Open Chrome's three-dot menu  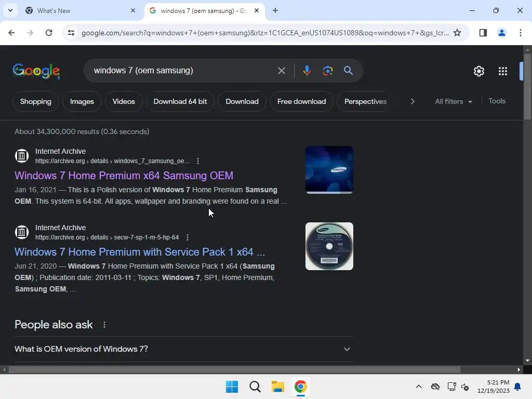pyautogui.click(x=520, y=33)
